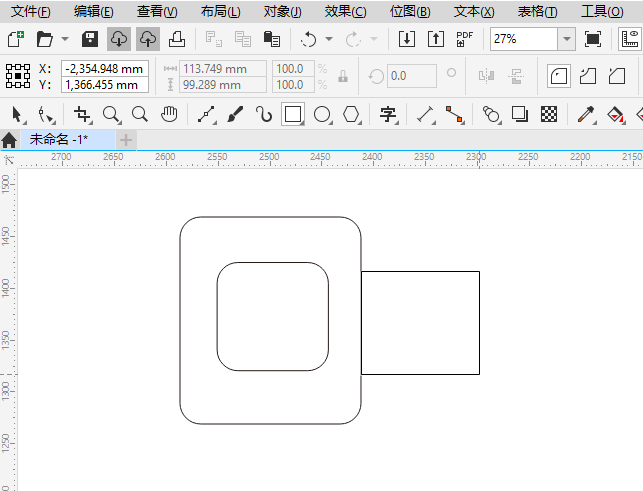Select the Interactive Fill bucket tool
The height and width of the screenshot is (491, 643).
tap(615, 114)
